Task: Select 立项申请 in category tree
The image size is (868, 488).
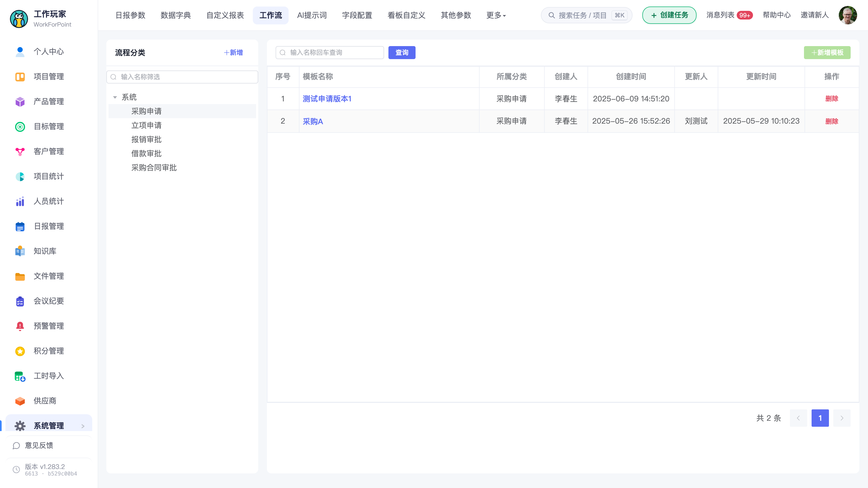Action: click(146, 125)
